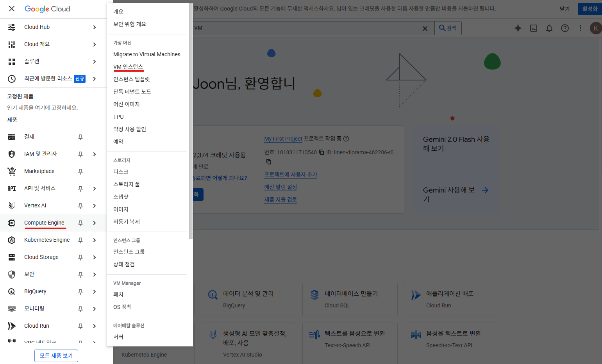
Task: Open Gemini sparkle icon in top bar
Action: pos(518,28)
